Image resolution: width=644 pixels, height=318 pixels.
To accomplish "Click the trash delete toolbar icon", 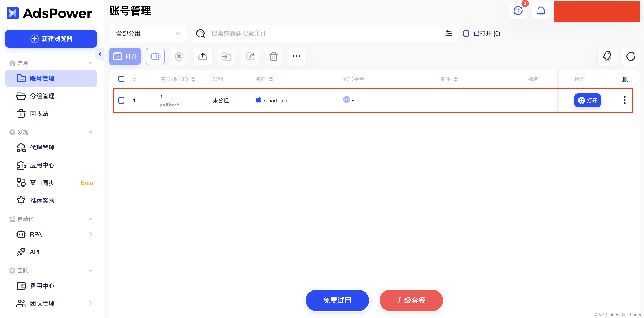I will pos(273,56).
